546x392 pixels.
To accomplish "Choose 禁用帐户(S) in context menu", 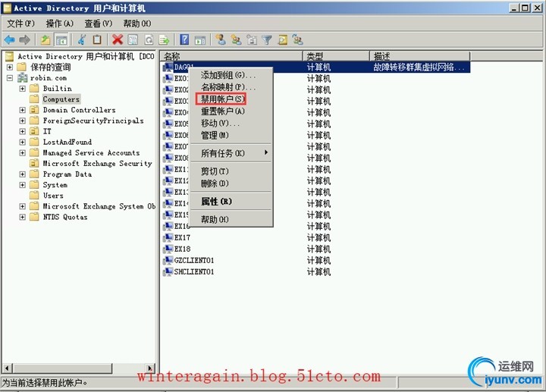I will pyautogui.click(x=231, y=99).
